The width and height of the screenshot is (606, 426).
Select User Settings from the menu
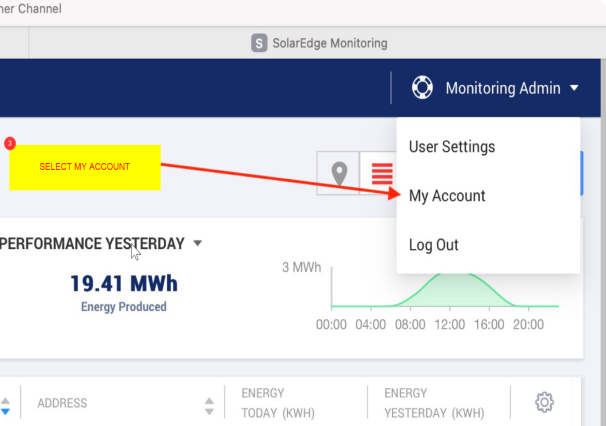452,147
